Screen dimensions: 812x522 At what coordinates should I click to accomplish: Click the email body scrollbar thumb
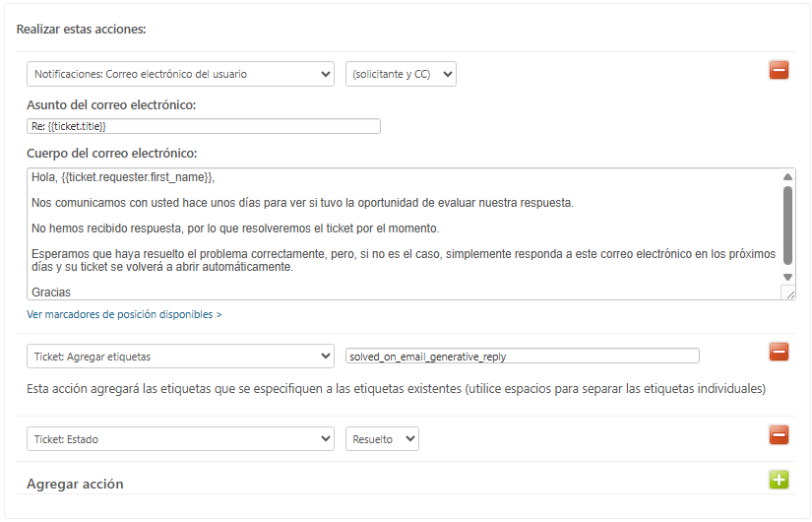tap(787, 225)
